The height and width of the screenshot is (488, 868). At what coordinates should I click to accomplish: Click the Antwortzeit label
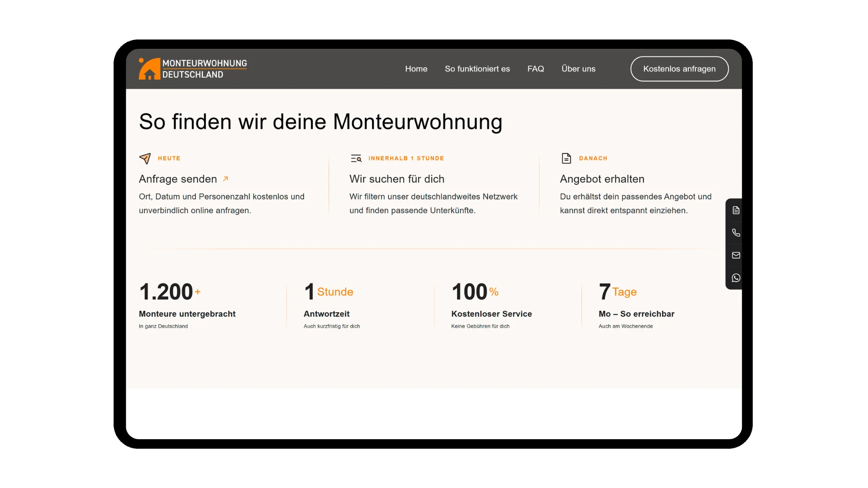(x=326, y=314)
